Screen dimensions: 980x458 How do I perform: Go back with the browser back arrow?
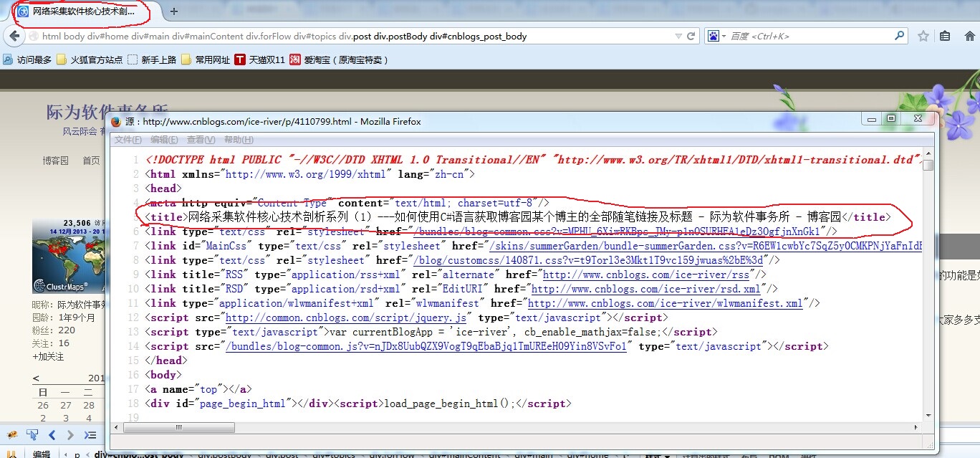pyautogui.click(x=15, y=36)
